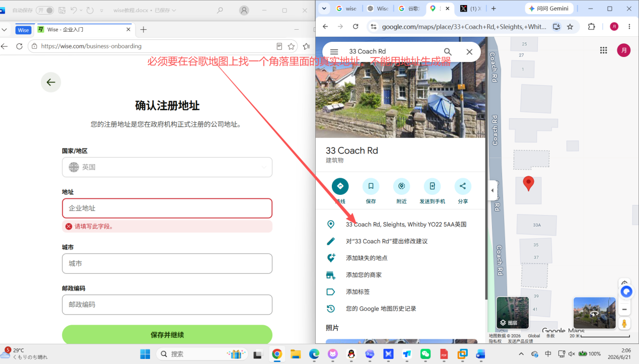This screenshot has width=639, height=364.
Task: Open Word undo history dropdown arrow
Action: [x=82, y=10]
